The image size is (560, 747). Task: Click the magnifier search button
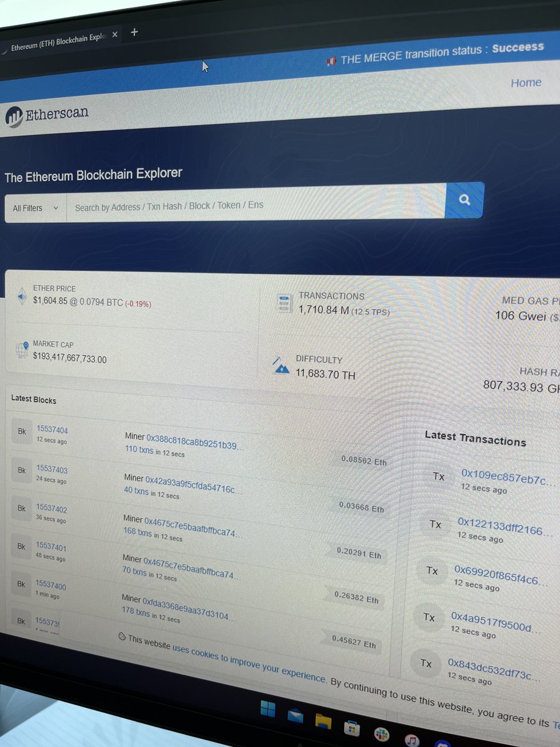464,200
